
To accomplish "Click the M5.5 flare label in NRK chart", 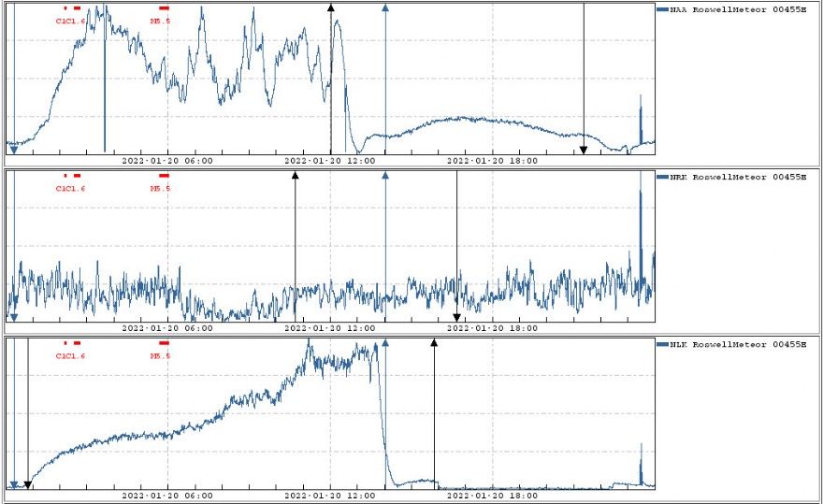I will click(160, 189).
